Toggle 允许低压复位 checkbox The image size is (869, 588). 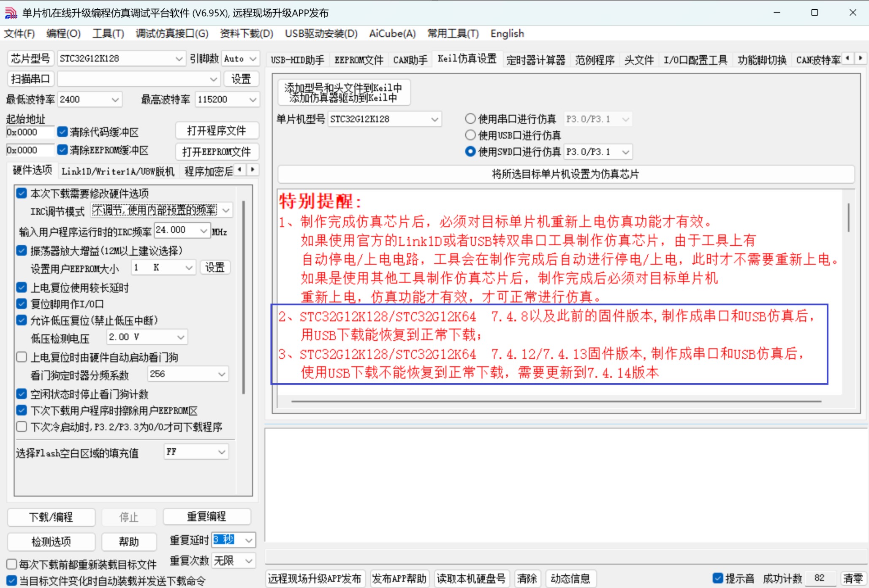pyautogui.click(x=22, y=320)
